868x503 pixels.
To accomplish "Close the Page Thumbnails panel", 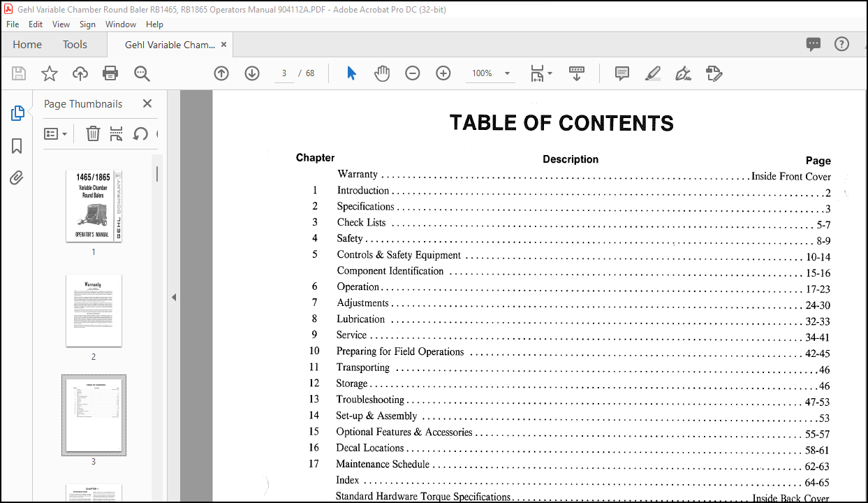I will (147, 103).
